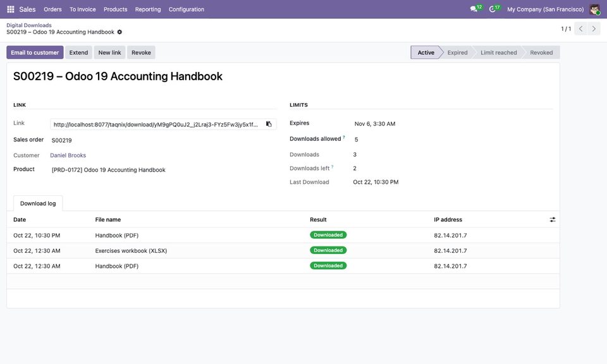Click the New link button
This screenshot has height=364, width=607.
(x=109, y=52)
